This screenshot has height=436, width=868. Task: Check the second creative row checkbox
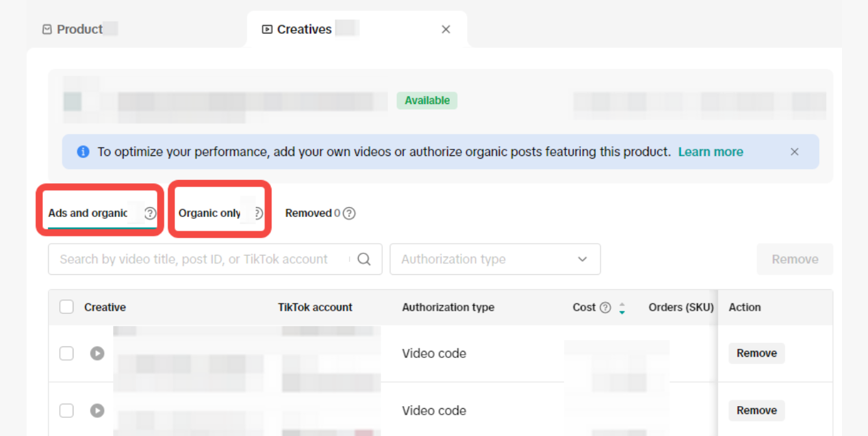[x=66, y=411]
